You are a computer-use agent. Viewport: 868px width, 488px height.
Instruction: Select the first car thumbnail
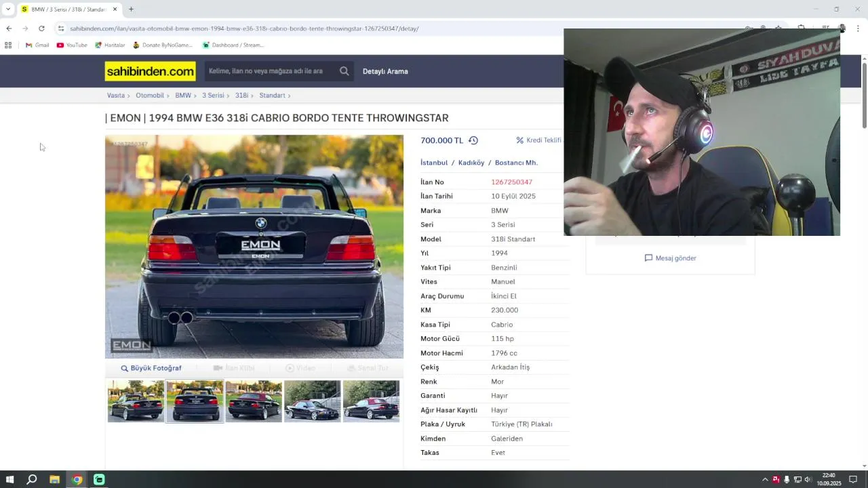[x=136, y=401]
